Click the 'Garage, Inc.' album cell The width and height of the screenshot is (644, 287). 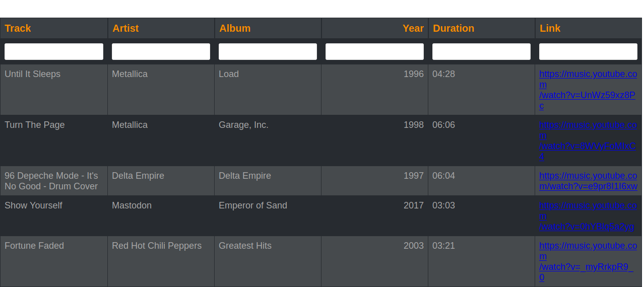click(268, 140)
